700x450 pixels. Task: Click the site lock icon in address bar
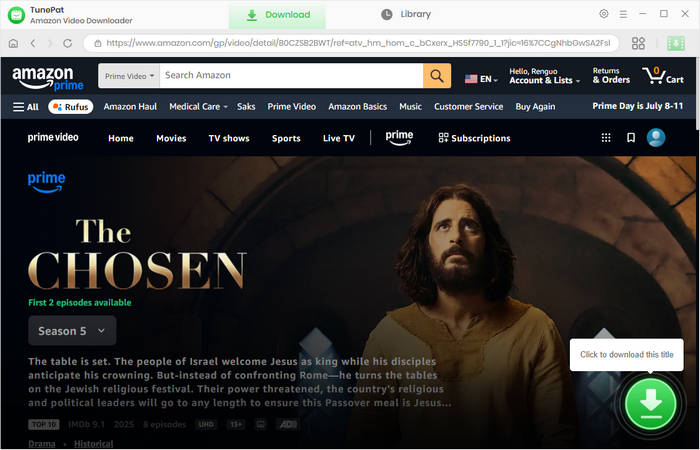tap(97, 43)
